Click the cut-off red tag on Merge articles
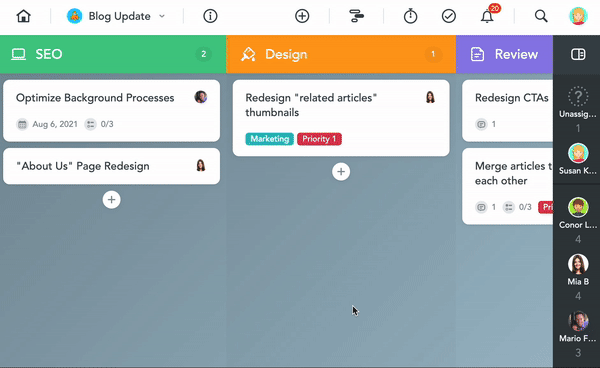Viewport: 600px width, 368px height. pos(546,207)
